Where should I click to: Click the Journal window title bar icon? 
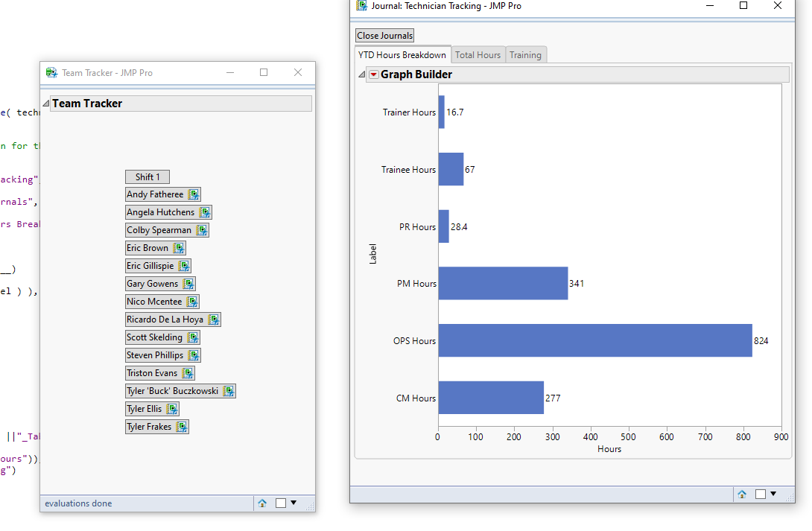(x=361, y=6)
